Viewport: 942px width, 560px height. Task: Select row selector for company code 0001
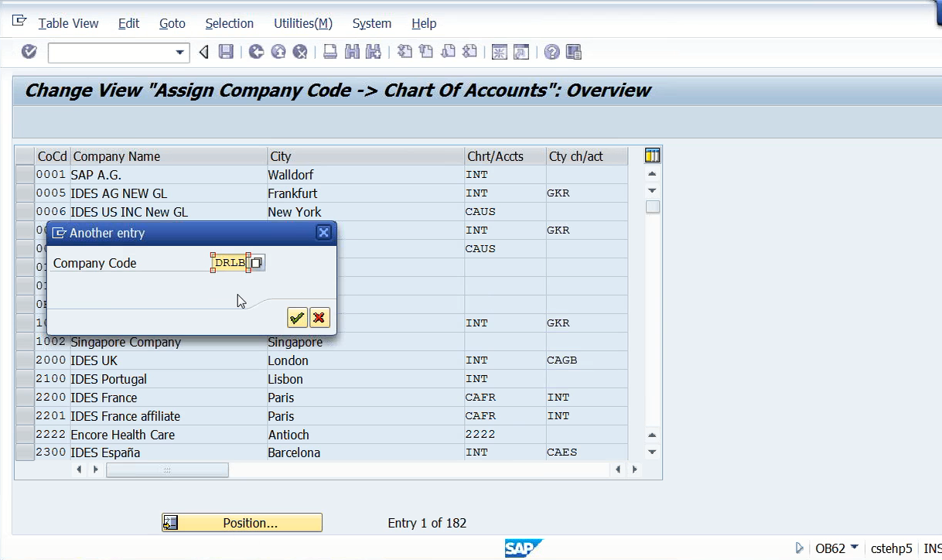25,175
